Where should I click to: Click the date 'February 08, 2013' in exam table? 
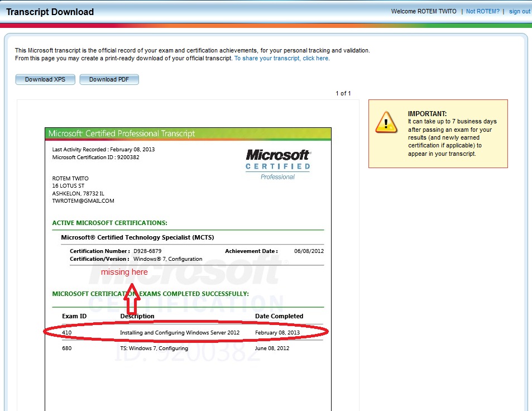pos(277,333)
